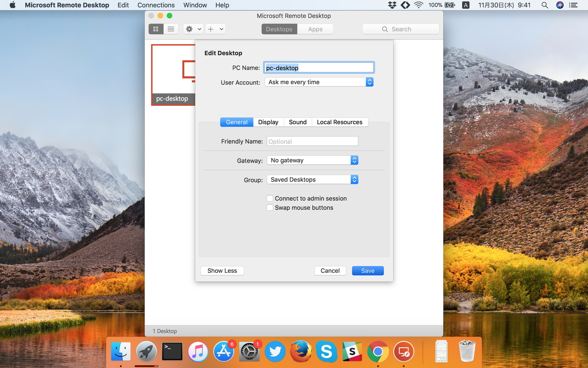Viewport: 588px width, 368px height.
Task: Open the Apple menu
Action: (x=12, y=5)
